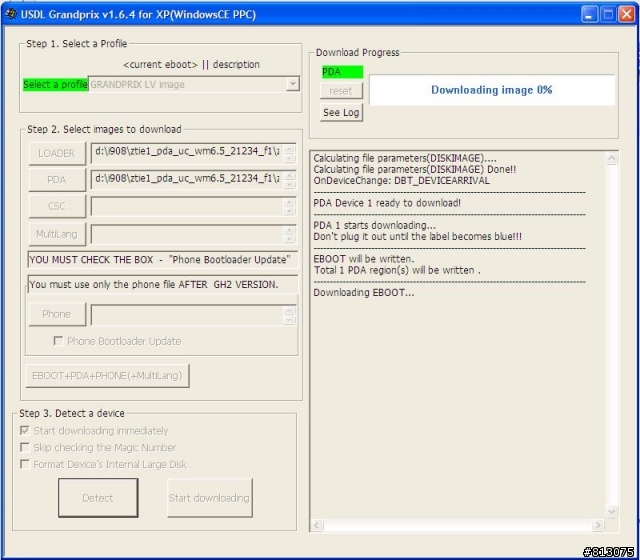Viewport: 640px width, 560px height.
Task: Click the log line Downloading EBOOT...
Action: (x=364, y=292)
